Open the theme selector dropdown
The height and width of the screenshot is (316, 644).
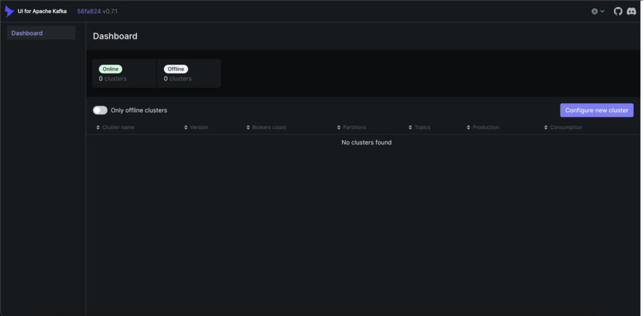click(x=597, y=11)
